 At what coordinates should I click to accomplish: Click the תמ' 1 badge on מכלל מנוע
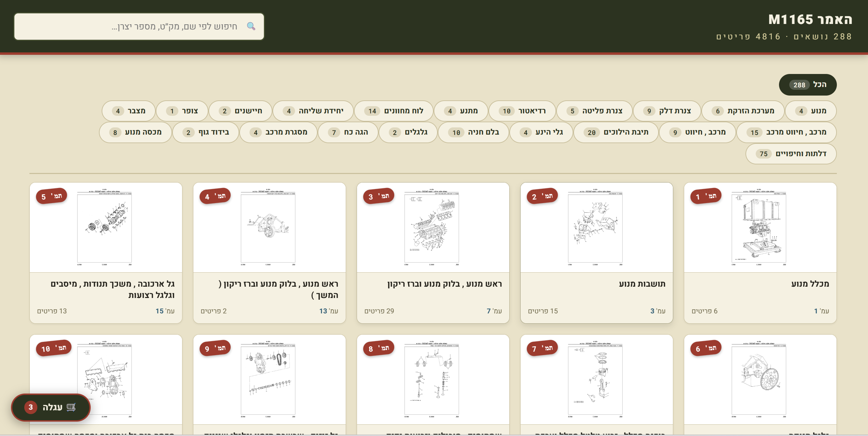pos(706,196)
